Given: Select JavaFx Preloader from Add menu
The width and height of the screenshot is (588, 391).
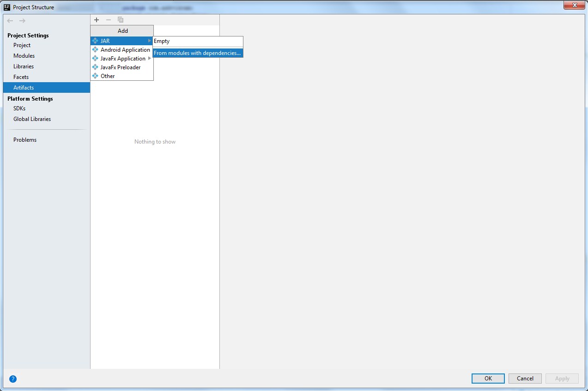Looking at the screenshot, I should (121, 67).
